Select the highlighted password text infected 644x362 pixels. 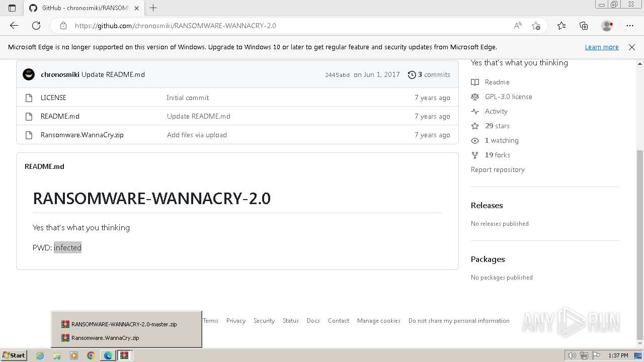tap(67, 247)
